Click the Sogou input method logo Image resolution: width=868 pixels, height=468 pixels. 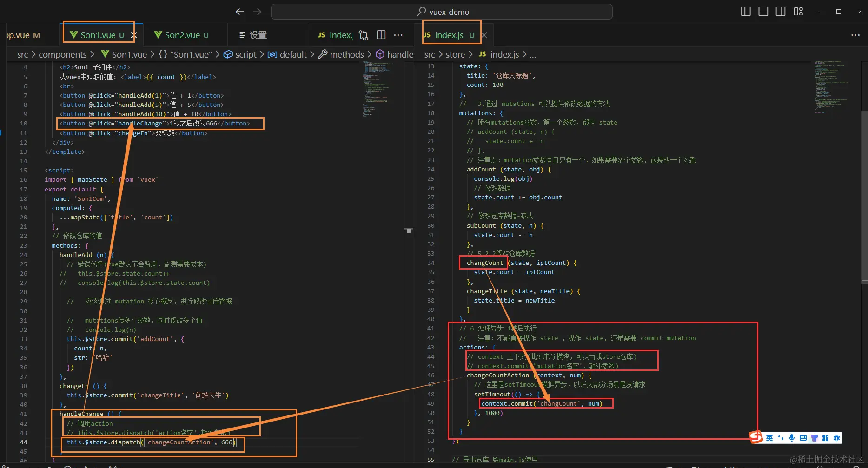756,437
